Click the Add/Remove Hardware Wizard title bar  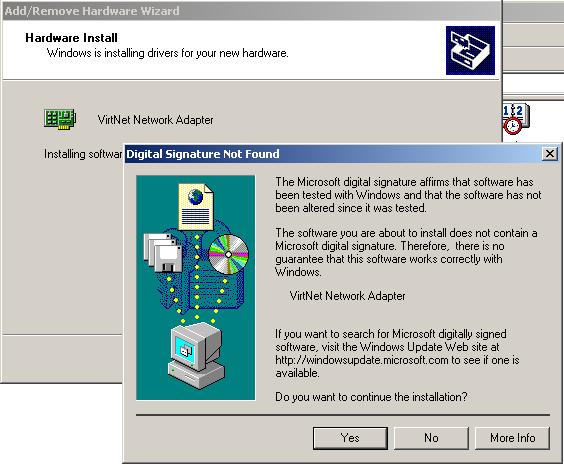pos(251,11)
